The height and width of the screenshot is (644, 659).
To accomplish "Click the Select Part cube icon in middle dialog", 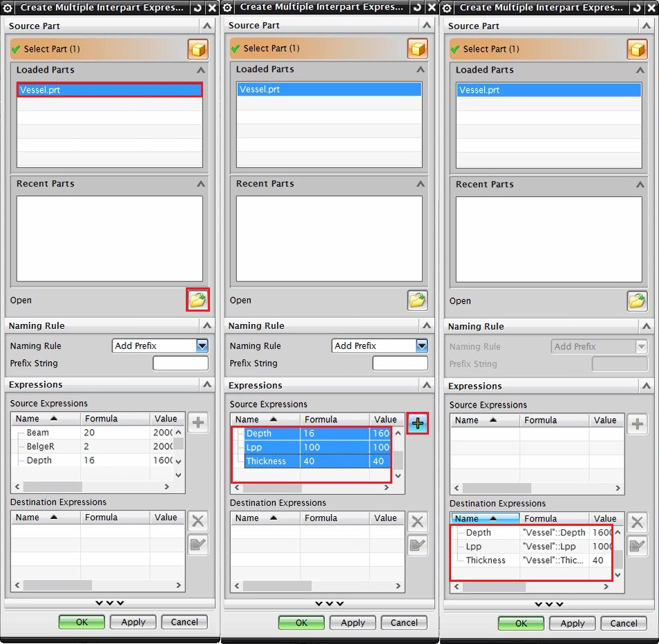I will click(417, 49).
